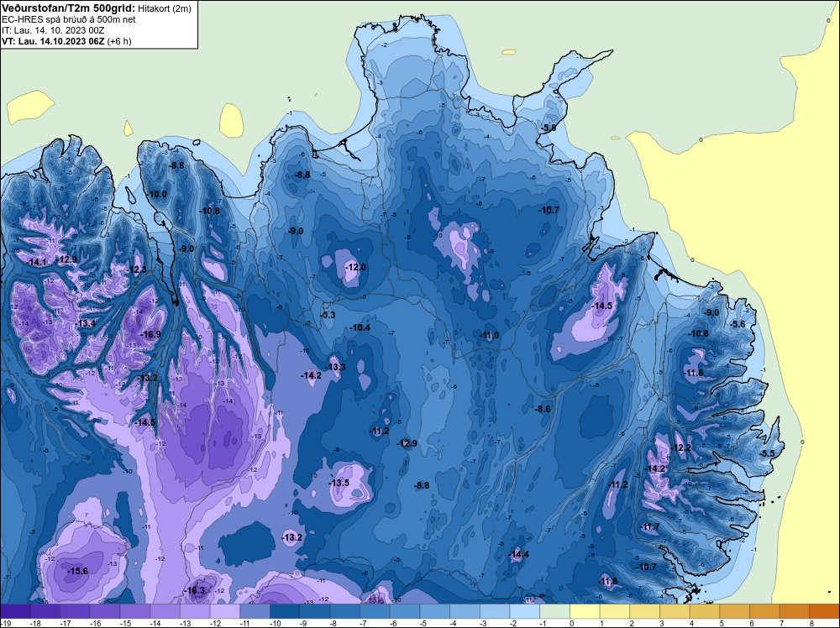Image resolution: width=840 pixels, height=628 pixels.
Task: Select the -15.6 temperature value
Action: coord(77,571)
